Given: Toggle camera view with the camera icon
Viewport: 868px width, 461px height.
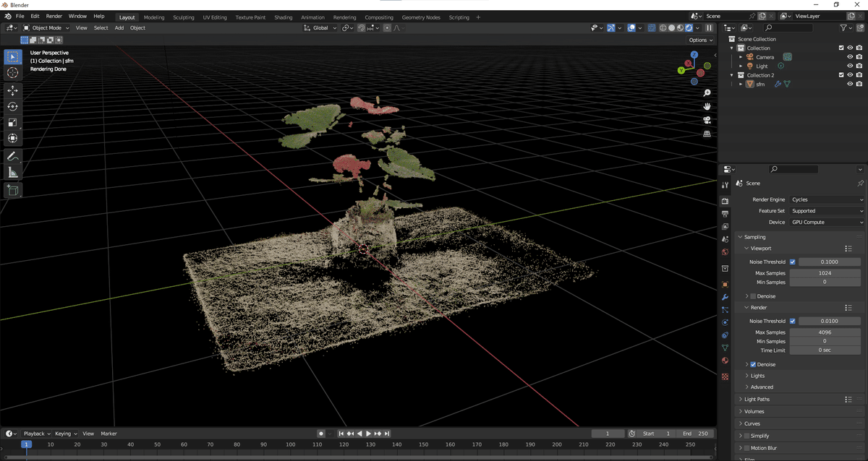Looking at the screenshot, I should click(707, 120).
